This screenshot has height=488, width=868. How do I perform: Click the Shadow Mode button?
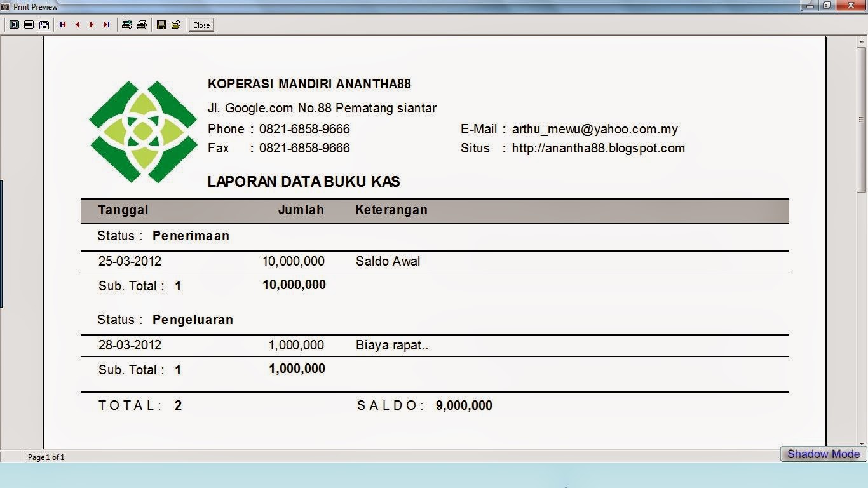point(824,454)
